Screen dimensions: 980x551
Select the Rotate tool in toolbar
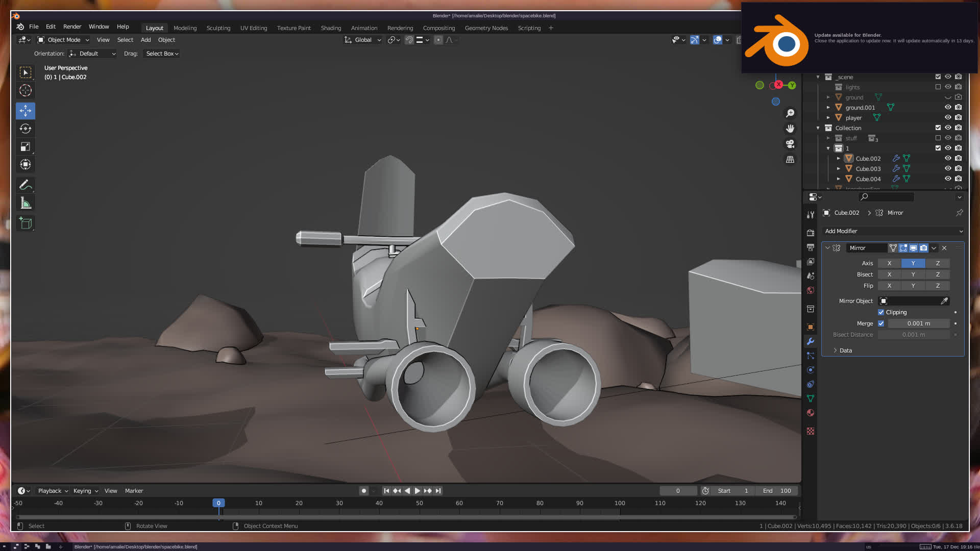click(25, 129)
